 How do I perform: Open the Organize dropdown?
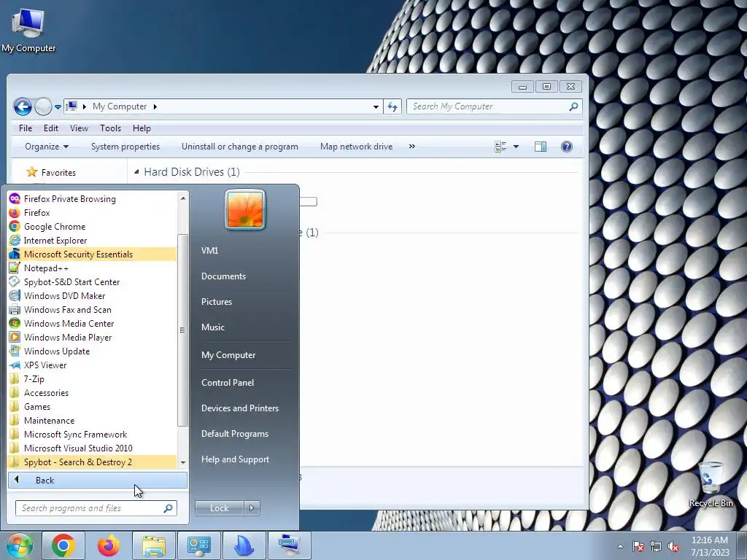click(47, 147)
